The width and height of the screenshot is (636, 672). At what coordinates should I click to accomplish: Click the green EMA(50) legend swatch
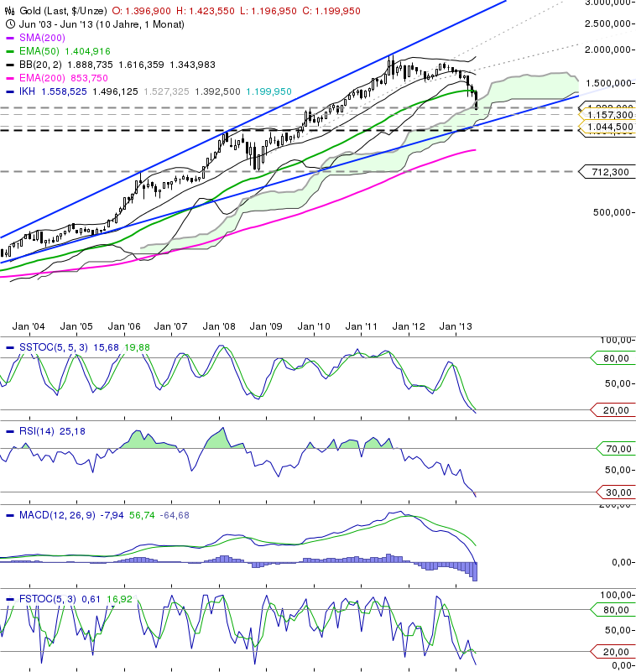coord(10,51)
